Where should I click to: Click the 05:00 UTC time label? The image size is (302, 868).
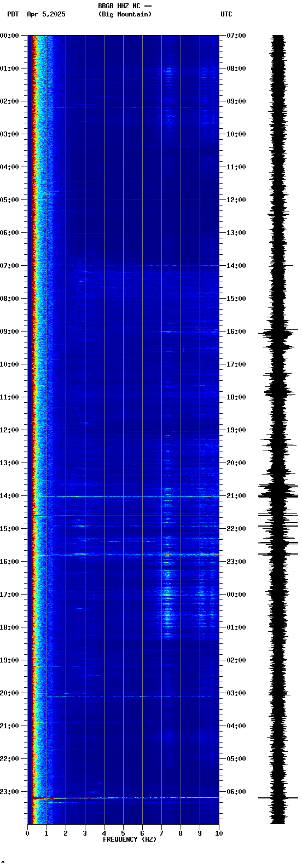(x=236, y=759)
